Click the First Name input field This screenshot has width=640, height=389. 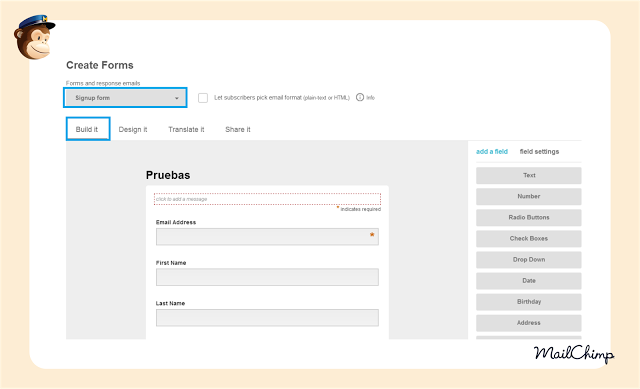(267, 277)
